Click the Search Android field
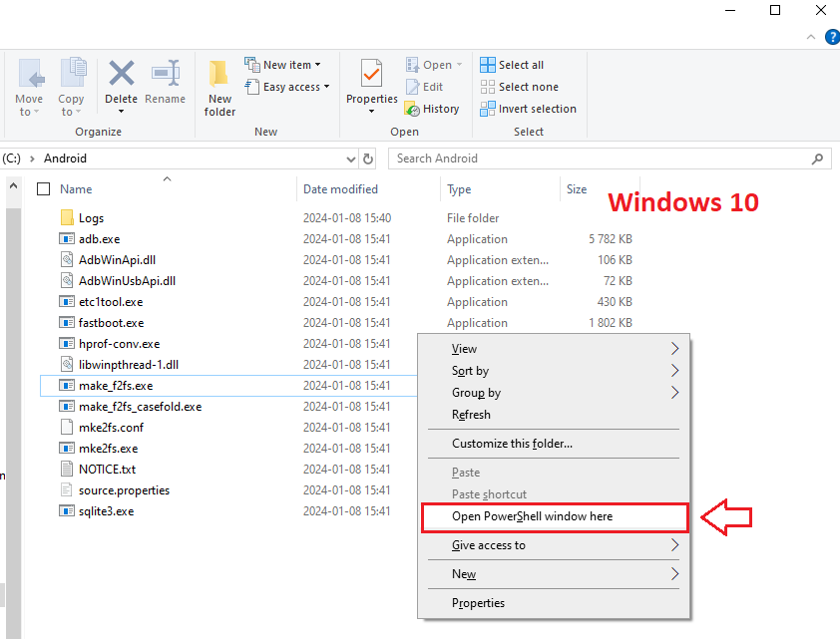 [610, 159]
